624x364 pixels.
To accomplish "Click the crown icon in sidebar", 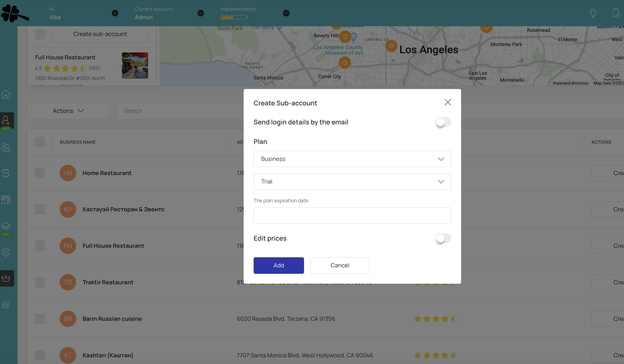I will pyautogui.click(x=6, y=278).
